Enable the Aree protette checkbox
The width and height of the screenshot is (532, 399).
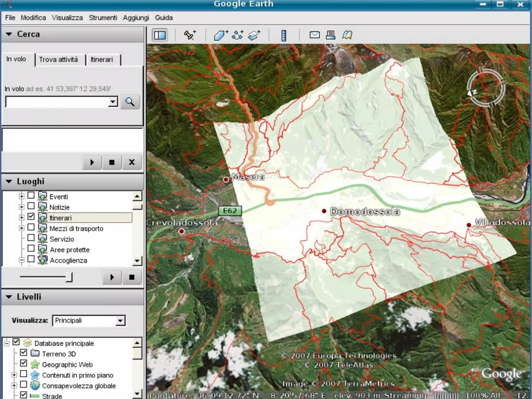(x=31, y=248)
